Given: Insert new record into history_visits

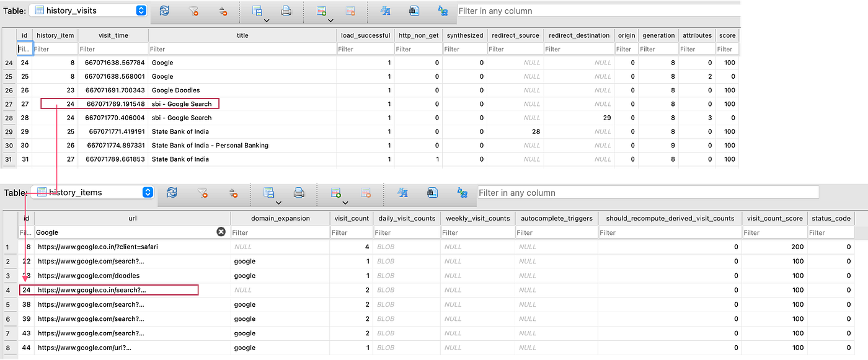Looking at the screenshot, I should [x=321, y=11].
